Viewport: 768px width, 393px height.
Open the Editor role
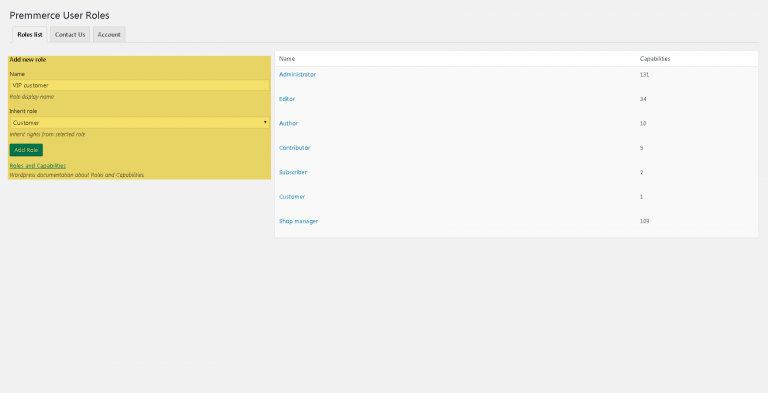(x=287, y=99)
